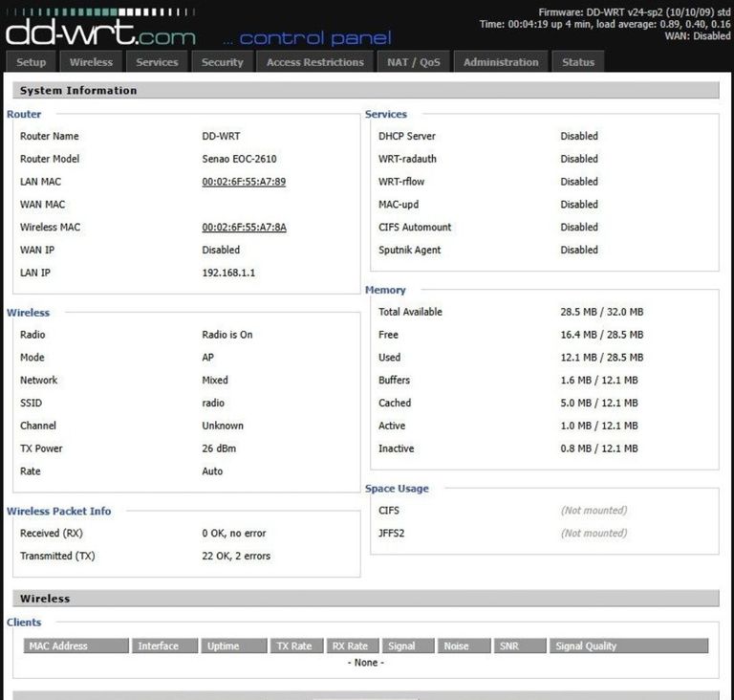
Task: Click the Clients section heading link
Action: coord(24,623)
